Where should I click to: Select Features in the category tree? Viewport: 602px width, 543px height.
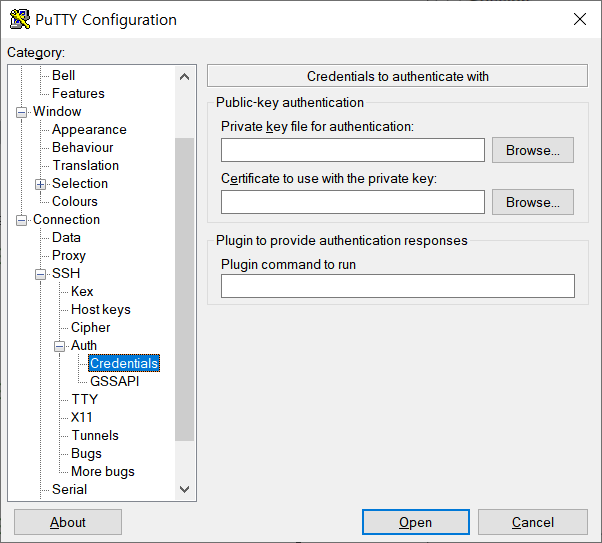click(78, 93)
